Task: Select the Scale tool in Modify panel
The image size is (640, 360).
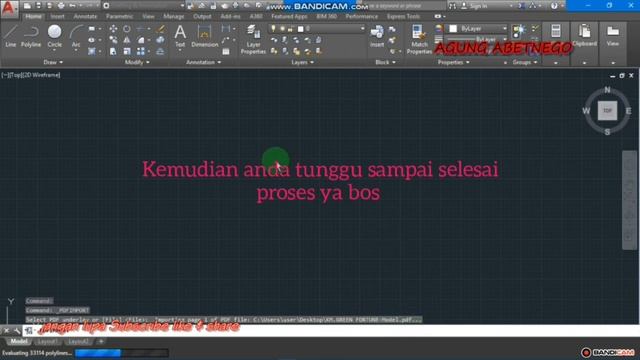Action: [x=127, y=51]
